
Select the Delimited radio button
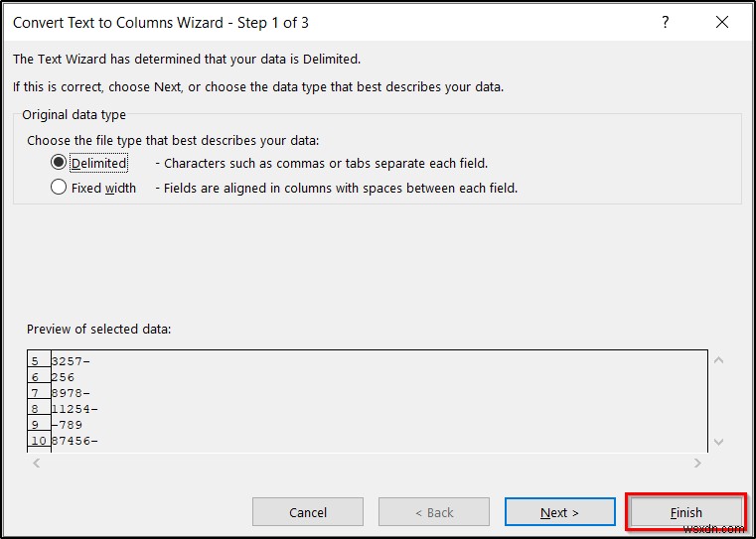(x=59, y=163)
